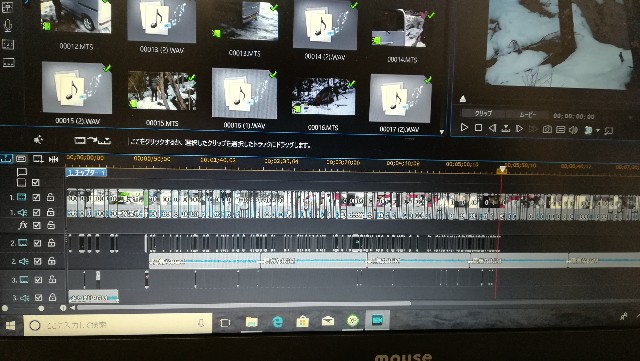The height and width of the screenshot is (361, 640).
Task: Step to previous frame in preview
Action: coord(492,128)
